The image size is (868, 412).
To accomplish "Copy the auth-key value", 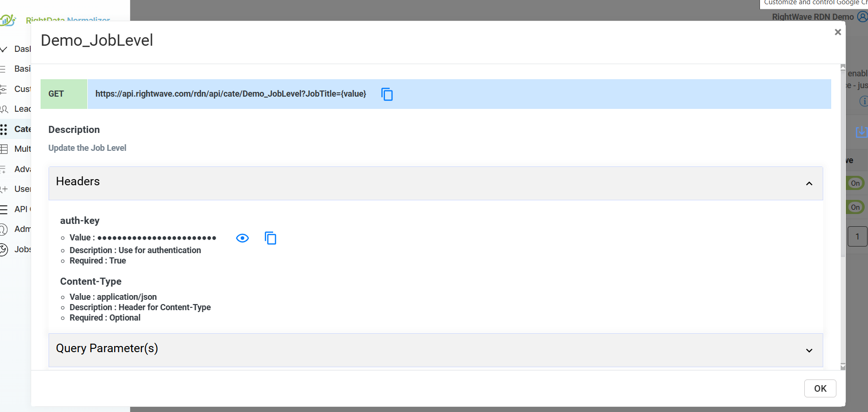I will pyautogui.click(x=270, y=238).
